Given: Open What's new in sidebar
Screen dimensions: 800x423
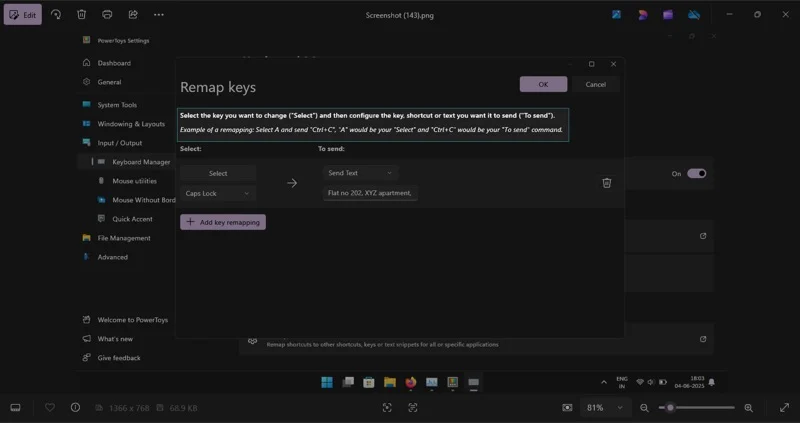Looking at the screenshot, I should click(x=115, y=339).
